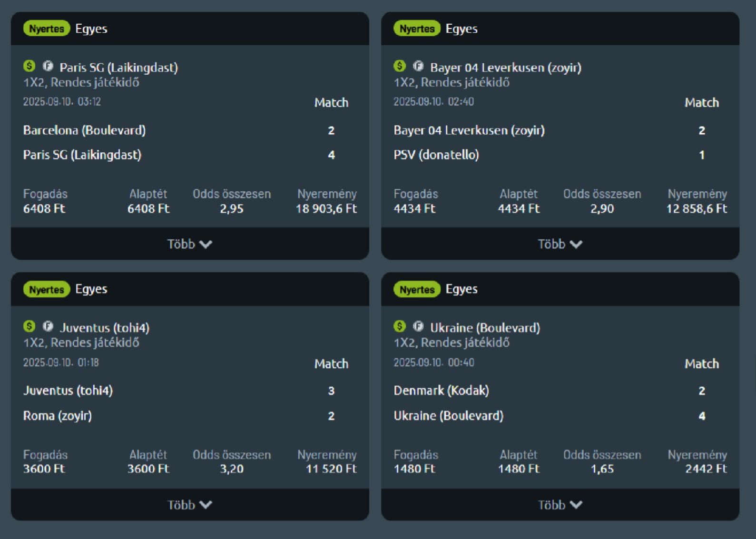Click the green dollar icon beside Ukraine (Boulevard)
The height and width of the screenshot is (539, 756).
400,326
